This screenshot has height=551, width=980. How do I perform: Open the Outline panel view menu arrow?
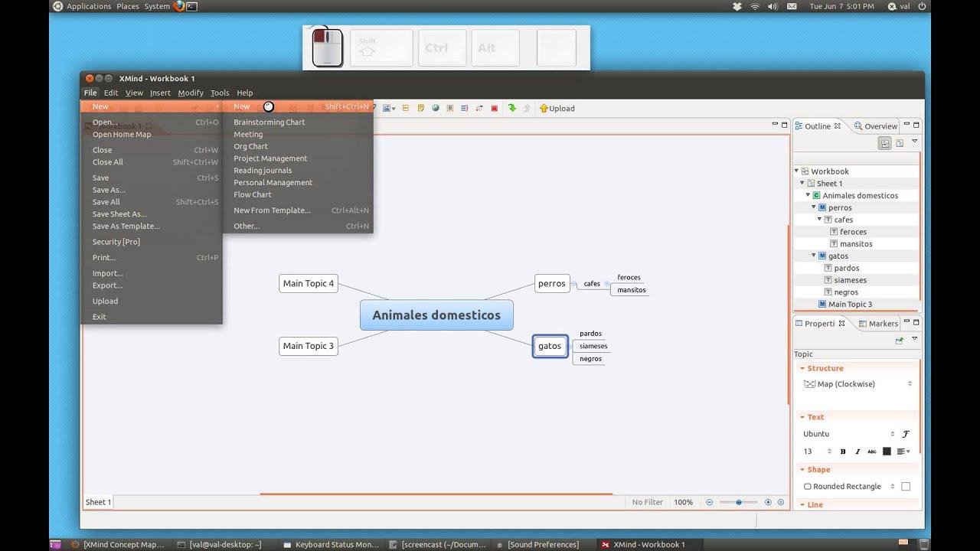point(914,142)
